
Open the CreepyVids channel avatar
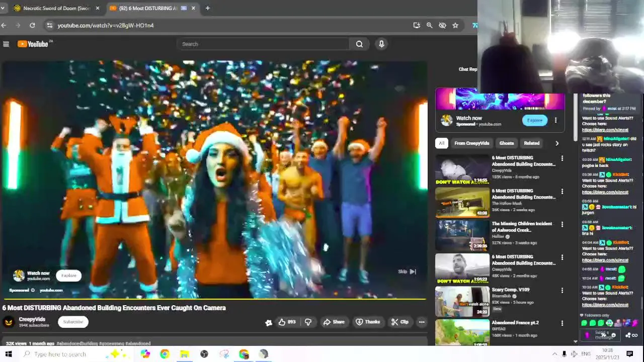pos(9,322)
